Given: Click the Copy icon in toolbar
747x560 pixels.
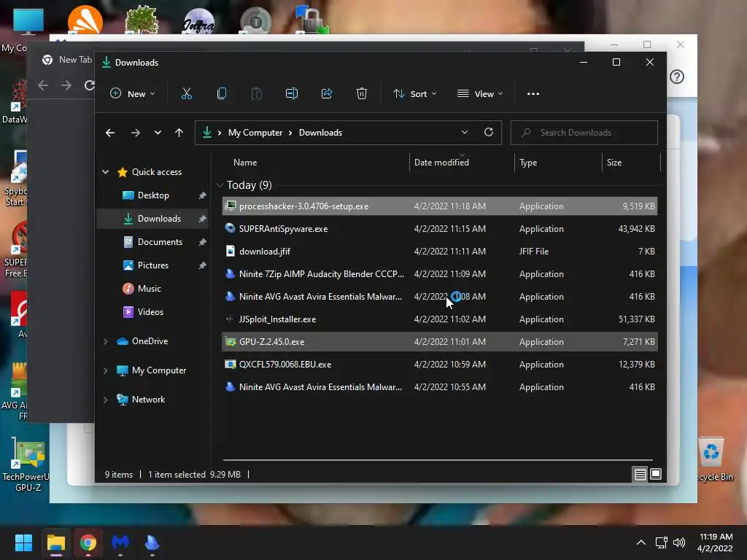Looking at the screenshot, I should (x=222, y=94).
